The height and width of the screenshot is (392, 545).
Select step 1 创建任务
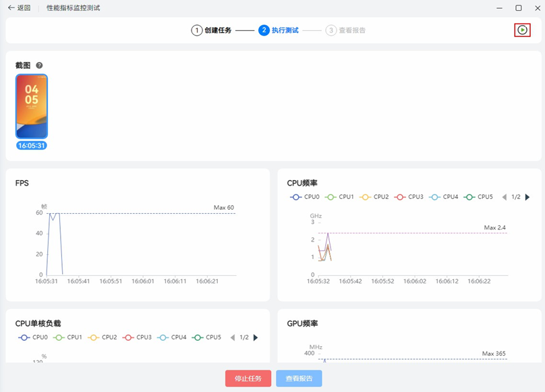click(x=211, y=30)
